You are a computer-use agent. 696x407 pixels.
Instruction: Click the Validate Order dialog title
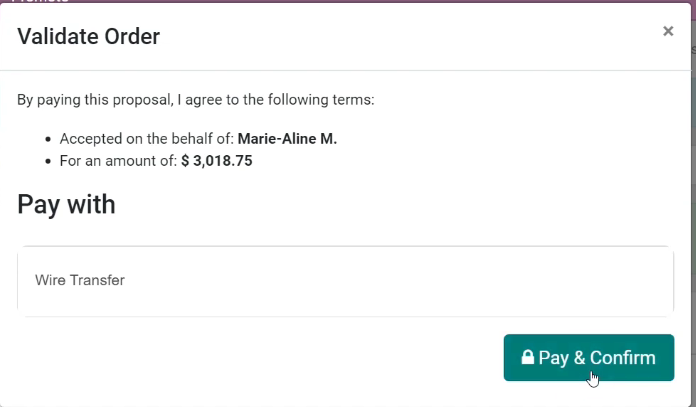coord(88,36)
